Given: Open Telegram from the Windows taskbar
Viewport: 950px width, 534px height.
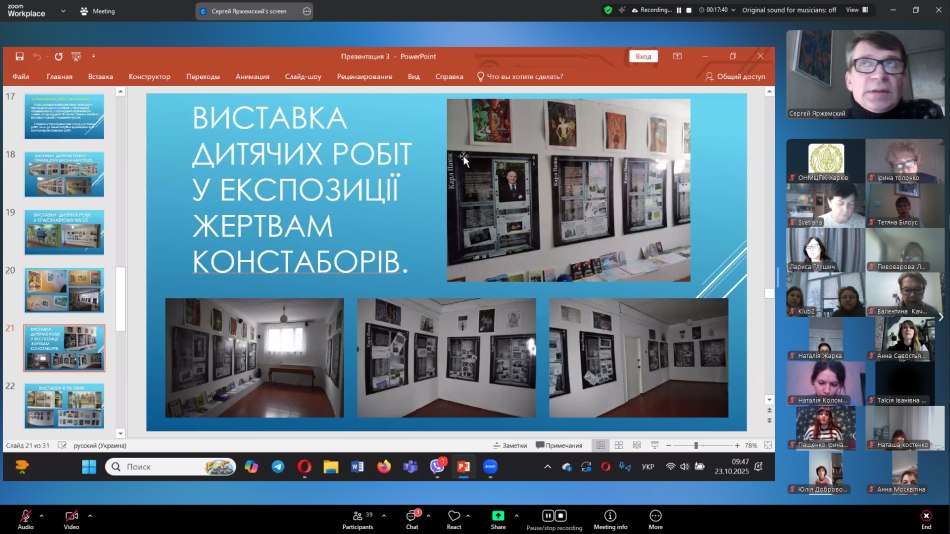Looking at the screenshot, I should pyautogui.click(x=277, y=467).
